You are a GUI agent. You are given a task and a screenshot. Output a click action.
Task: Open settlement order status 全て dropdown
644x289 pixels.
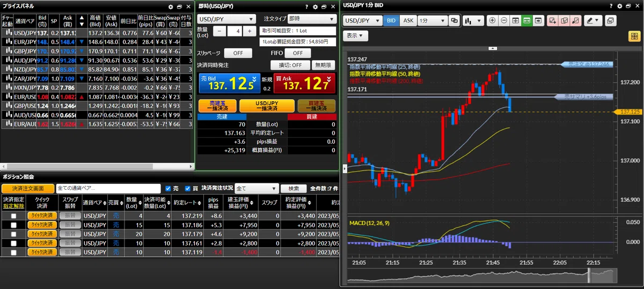pos(257,188)
